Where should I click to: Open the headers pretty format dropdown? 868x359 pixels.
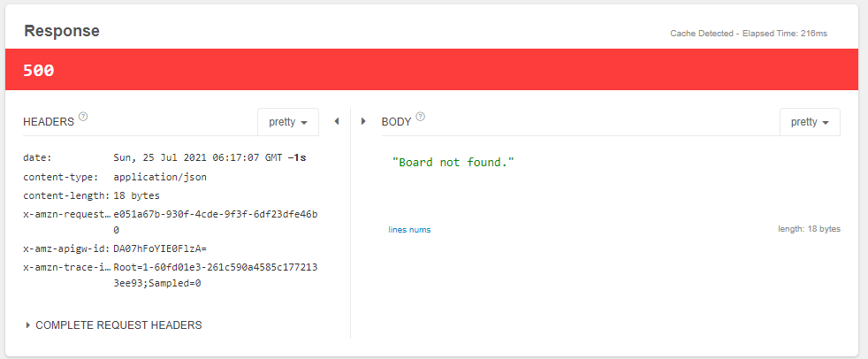point(287,122)
